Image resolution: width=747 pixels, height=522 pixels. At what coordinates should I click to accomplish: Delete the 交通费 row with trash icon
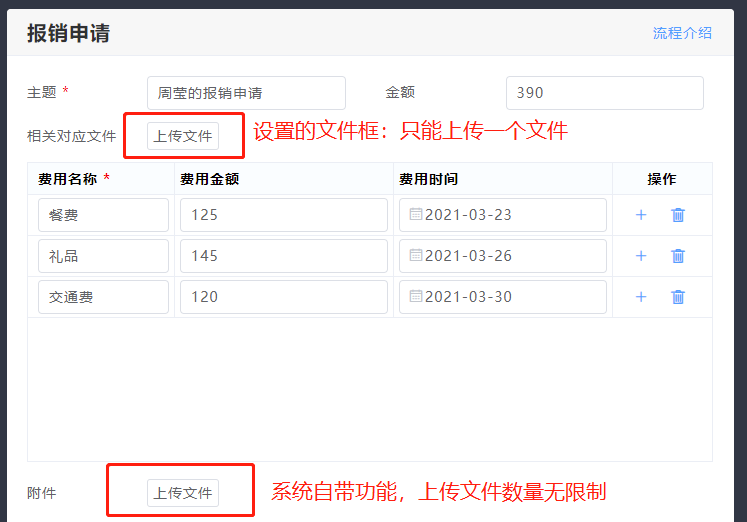[678, 297]
